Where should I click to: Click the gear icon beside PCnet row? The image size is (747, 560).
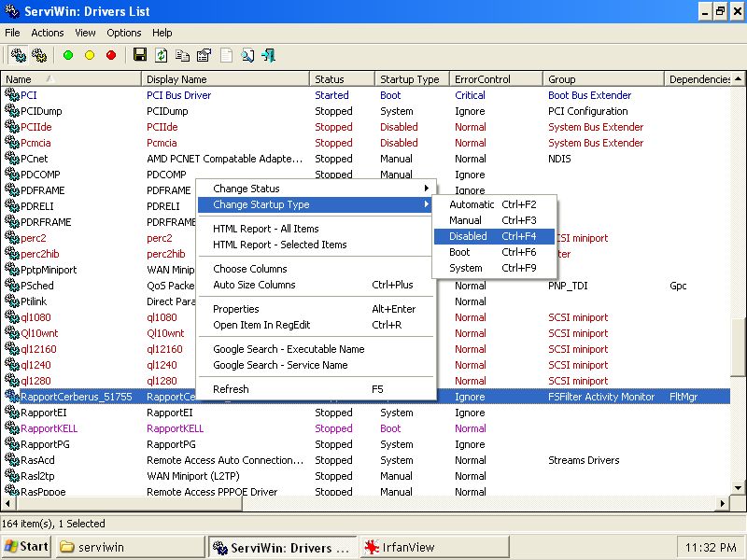click(x=11, y=158)
